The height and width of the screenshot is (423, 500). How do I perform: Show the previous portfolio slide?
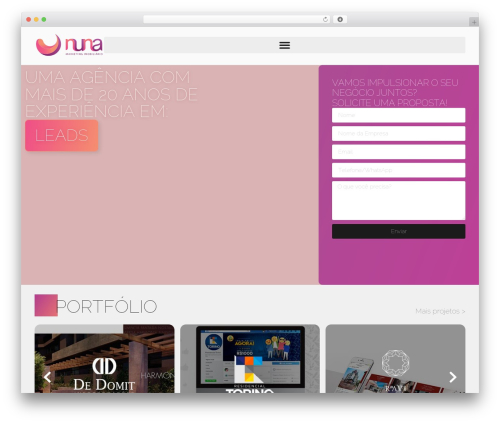47,377
